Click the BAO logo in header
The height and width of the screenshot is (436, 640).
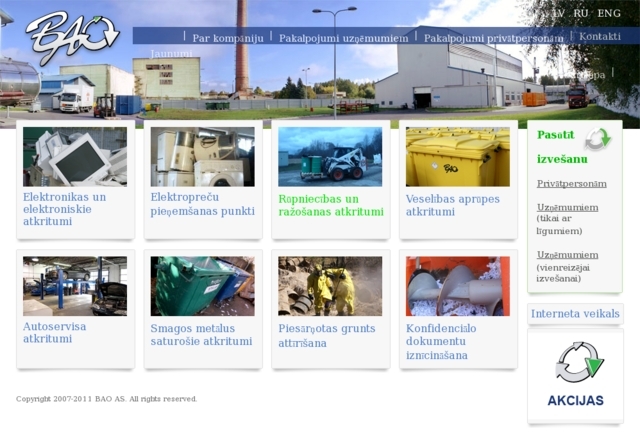click(72, 38)
